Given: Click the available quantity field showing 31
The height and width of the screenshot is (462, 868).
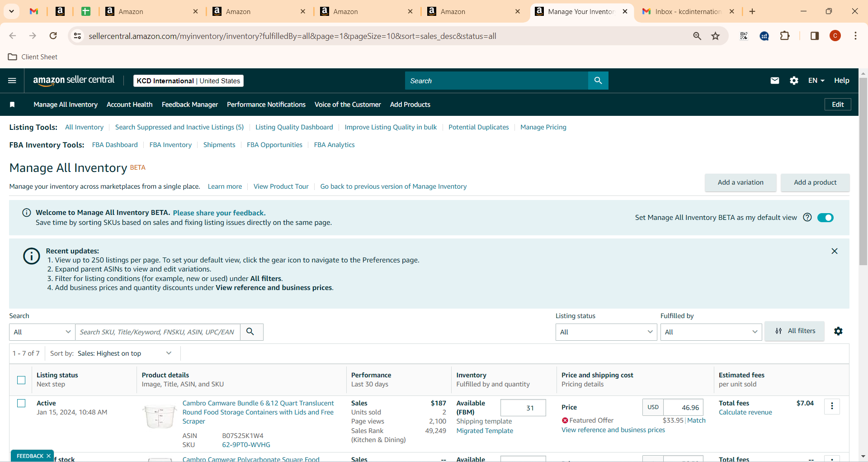Looking at the screenshot, I should (x=523, y=408).
